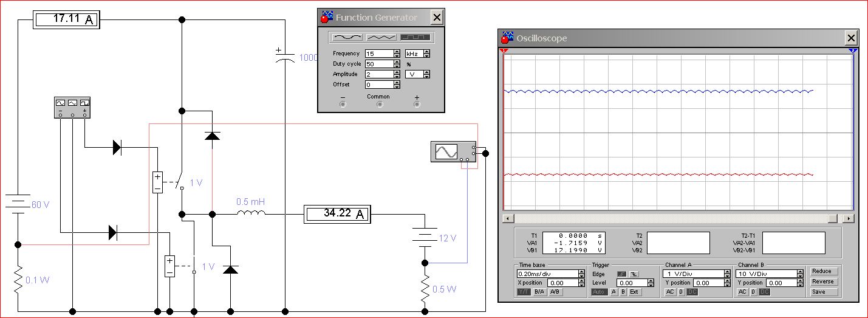The width and height of the screenshot is (868, 318).
Task: Toggle Channel A coupling to AC
Action: click(x=670, y=292)
